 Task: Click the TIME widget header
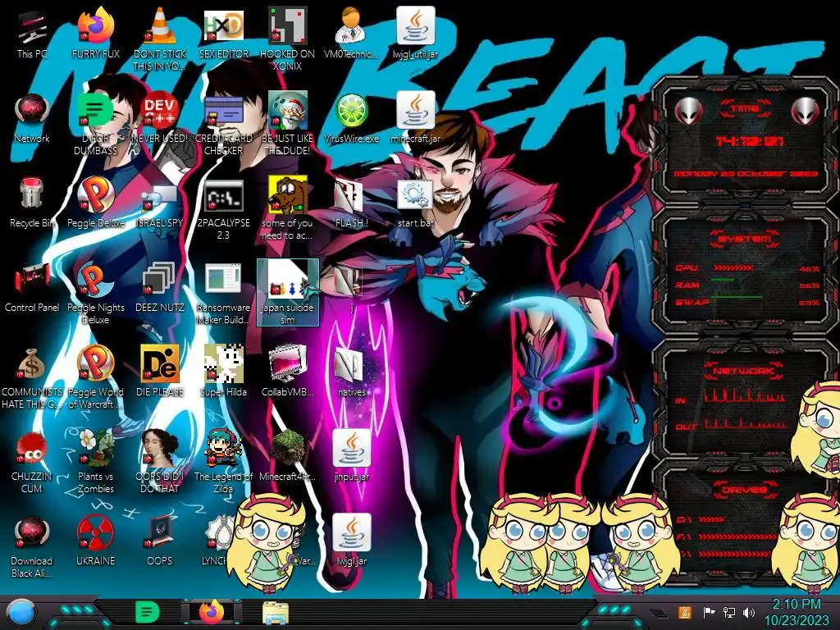tap(745, 109)
